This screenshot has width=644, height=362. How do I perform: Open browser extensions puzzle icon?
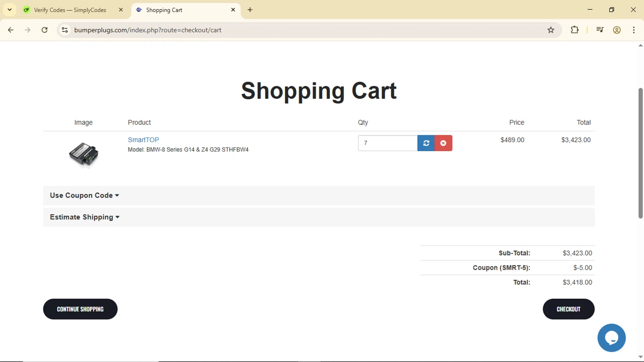point(574,30)
